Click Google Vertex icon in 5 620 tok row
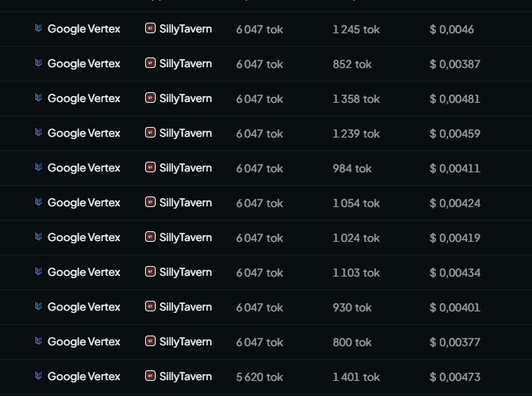Screen dimensions: 532x396 coord(39,376)
